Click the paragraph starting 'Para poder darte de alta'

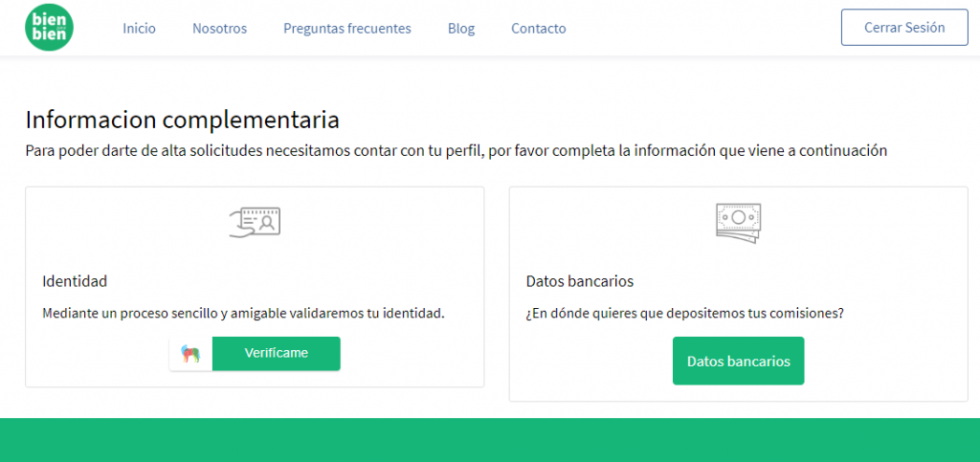point(457,151)
